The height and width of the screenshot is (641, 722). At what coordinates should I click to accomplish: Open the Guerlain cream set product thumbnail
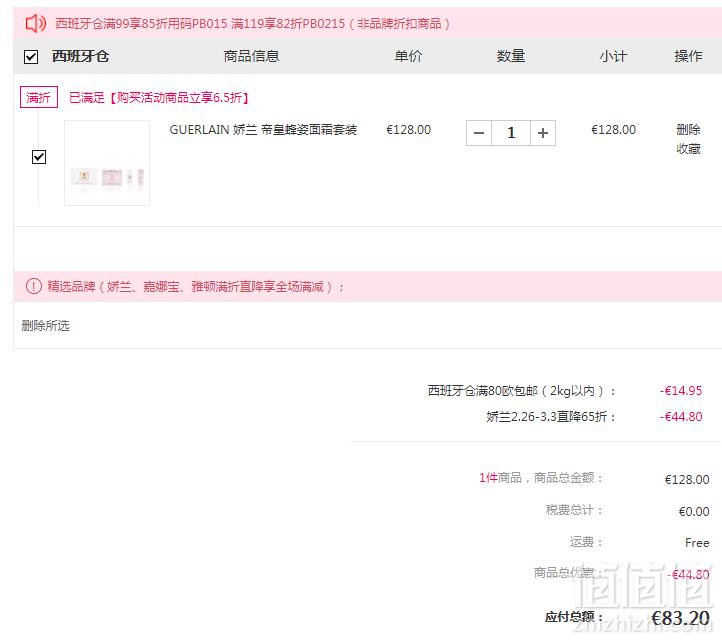[107, 163]
